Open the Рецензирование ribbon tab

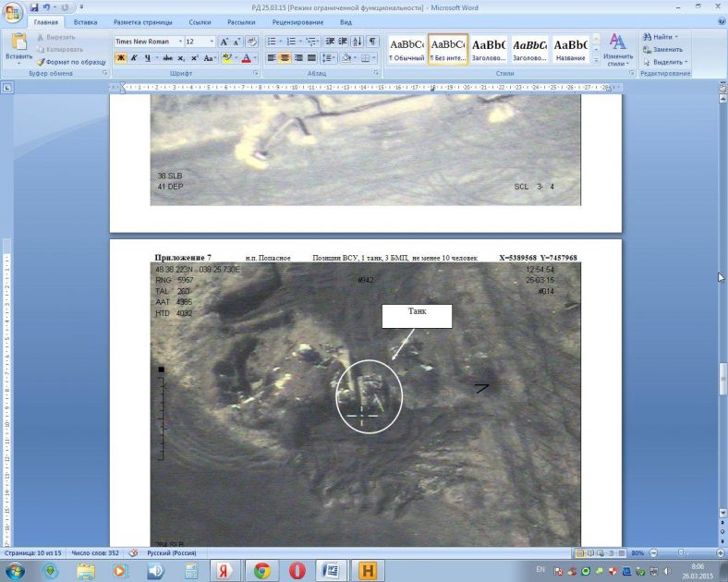point(296,21)
